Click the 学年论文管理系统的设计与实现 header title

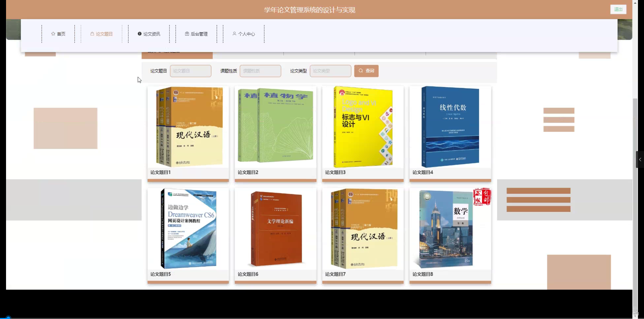[x=310, y=10]
